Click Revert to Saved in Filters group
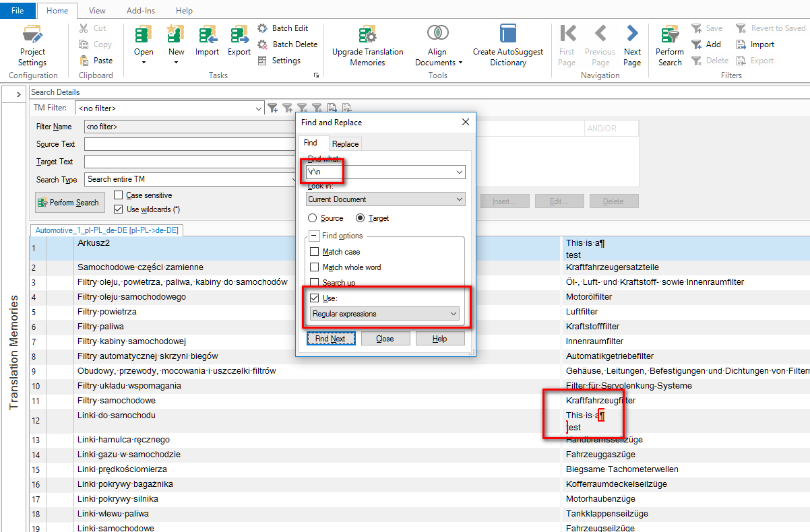Viewport: 810px width, 532px height. (x=770, y=28)
